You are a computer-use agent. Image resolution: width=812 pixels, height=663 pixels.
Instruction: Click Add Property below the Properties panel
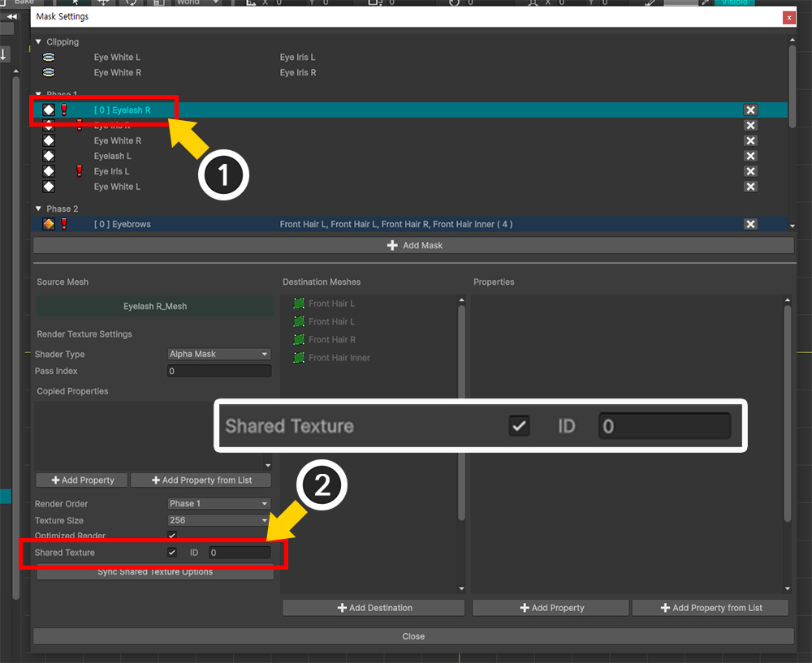pos(551,608)
